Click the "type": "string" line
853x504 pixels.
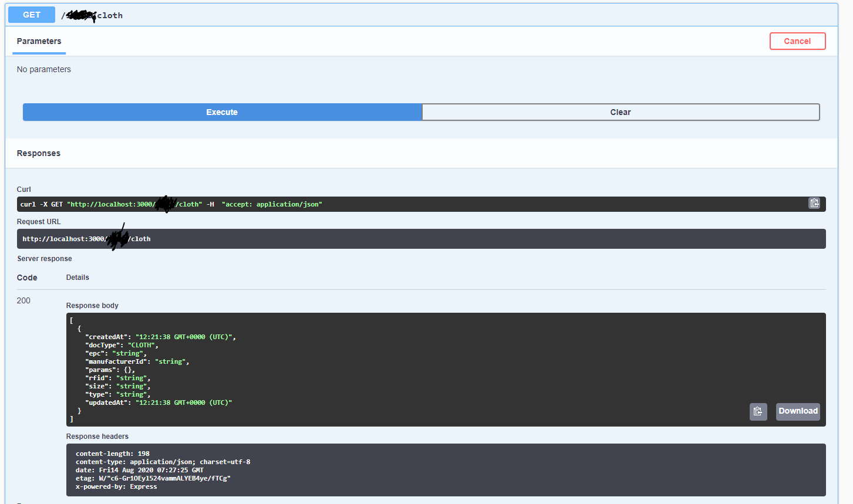point(118,394)
